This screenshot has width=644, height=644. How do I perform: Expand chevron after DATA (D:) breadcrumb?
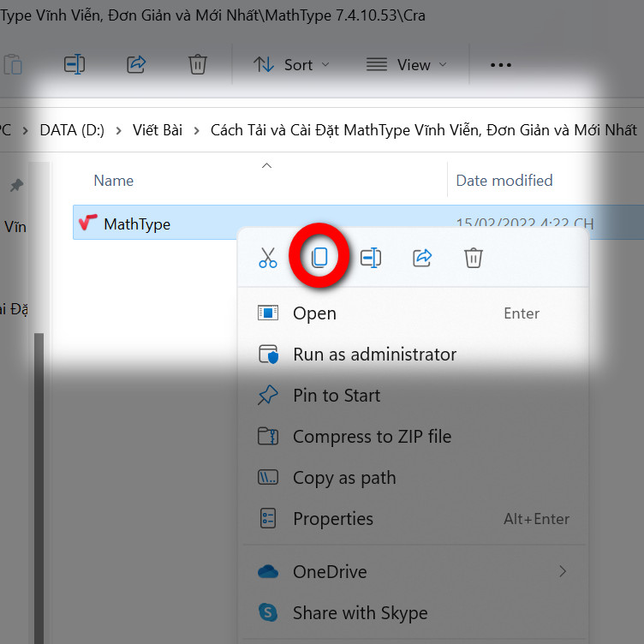[x=119, y=131]
